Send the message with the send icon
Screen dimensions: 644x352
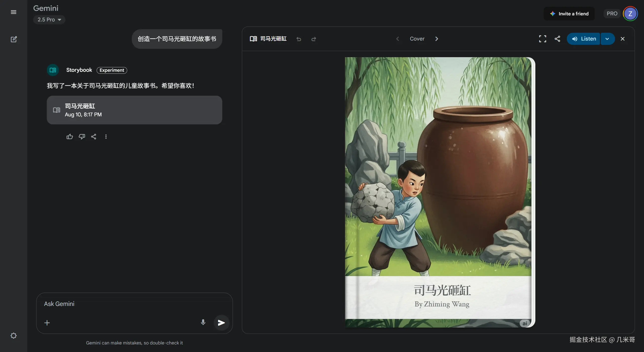(221, 323)
